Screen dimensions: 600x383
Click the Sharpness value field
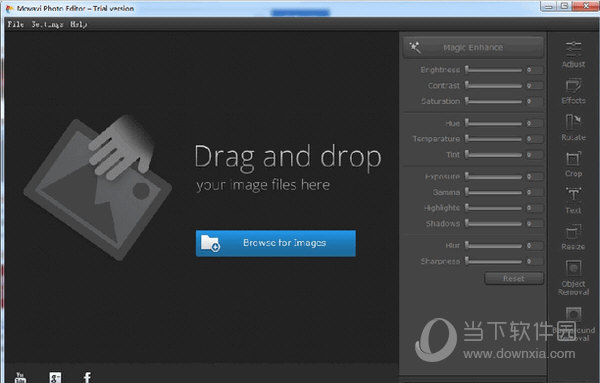(x=534, y=261)
